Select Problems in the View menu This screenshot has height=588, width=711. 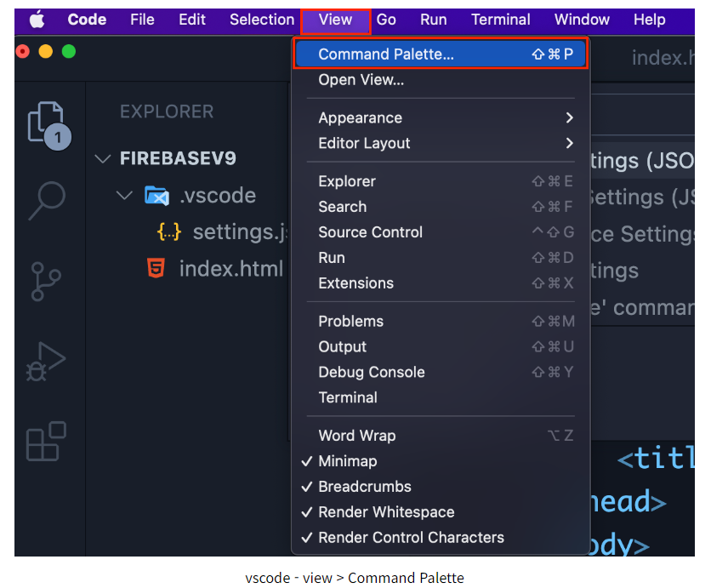coord(441,321)
